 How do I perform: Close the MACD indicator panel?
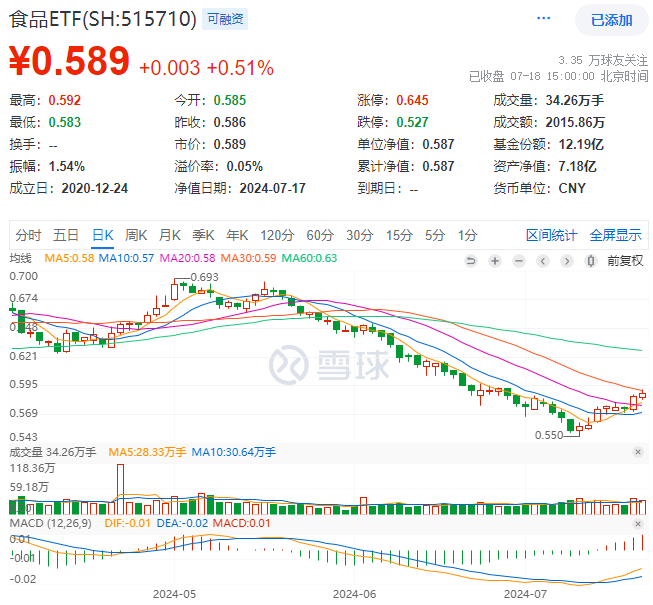[x=638, y=523]
